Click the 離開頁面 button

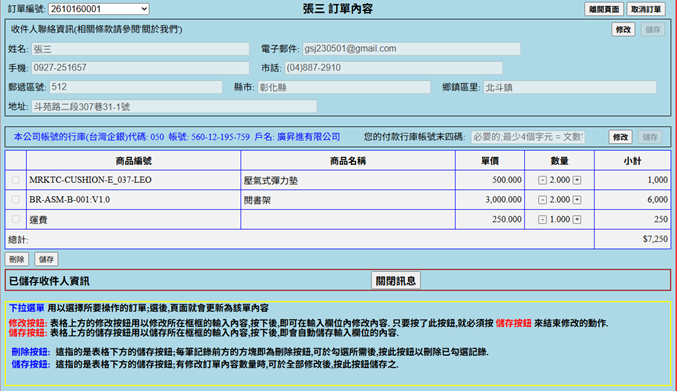click(604, 9)
